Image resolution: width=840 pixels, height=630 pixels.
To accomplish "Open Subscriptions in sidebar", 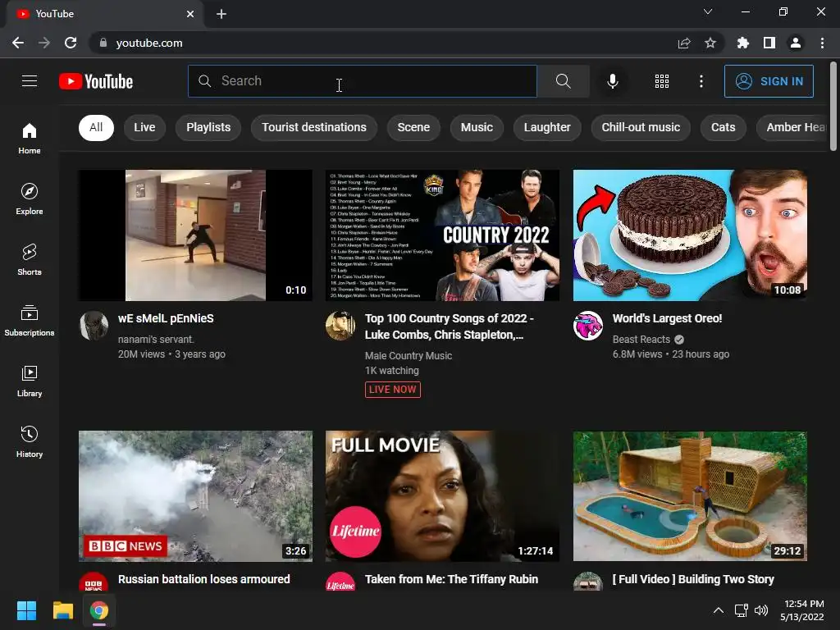I will click(x=30, y=321).
